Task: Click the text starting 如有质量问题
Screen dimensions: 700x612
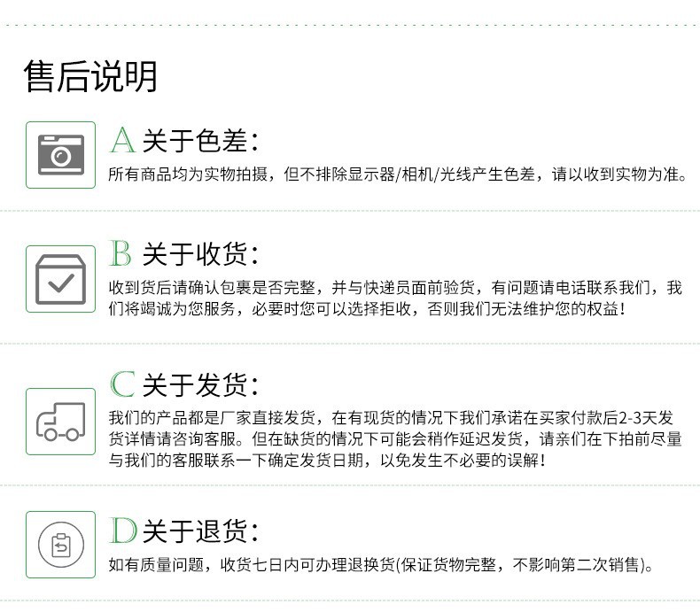Action: 380,564
